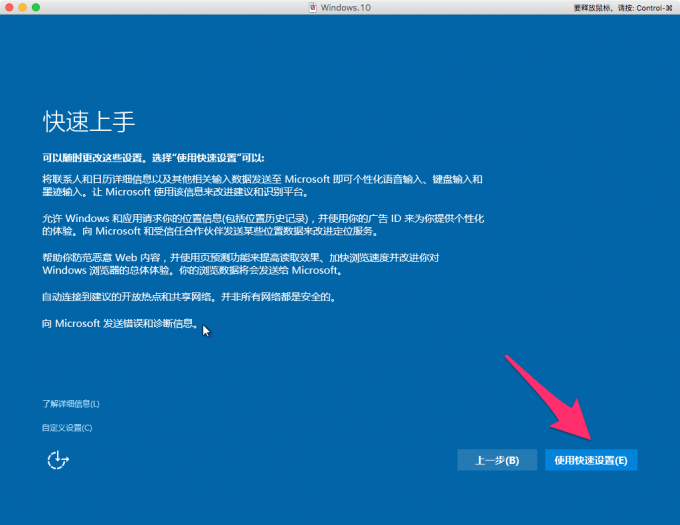
Task: Click the red close window button
Action: [x=9, y=7]
